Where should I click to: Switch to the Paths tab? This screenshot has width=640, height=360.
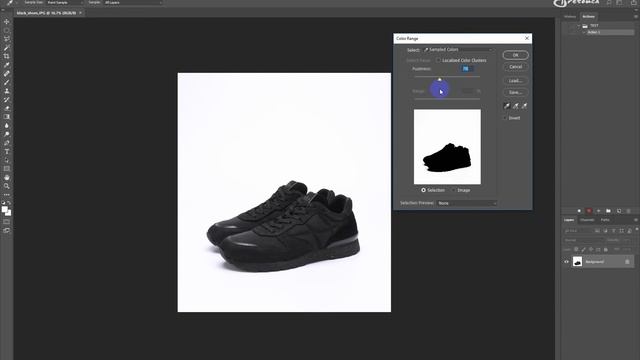tap(605, 220)
